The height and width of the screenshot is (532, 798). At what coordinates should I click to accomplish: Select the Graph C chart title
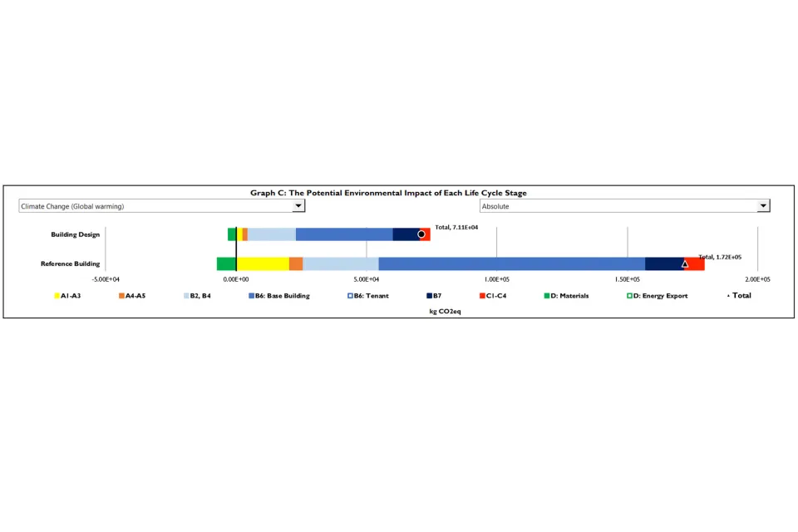tap(388, 193)
